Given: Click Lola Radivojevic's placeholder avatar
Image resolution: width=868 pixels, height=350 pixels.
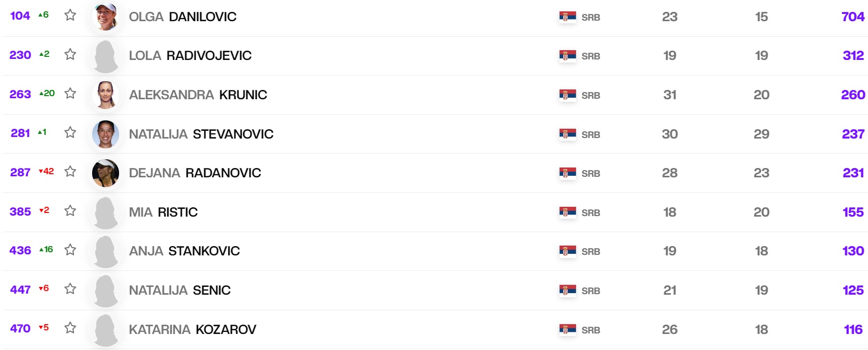Looking at the screenshot, I should pos(106,56).
